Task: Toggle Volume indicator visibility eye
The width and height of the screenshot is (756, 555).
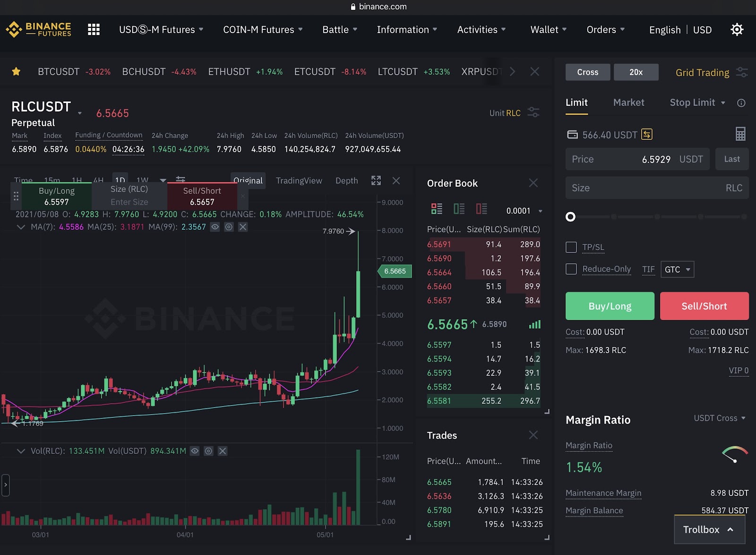Action: coord(195,451)
